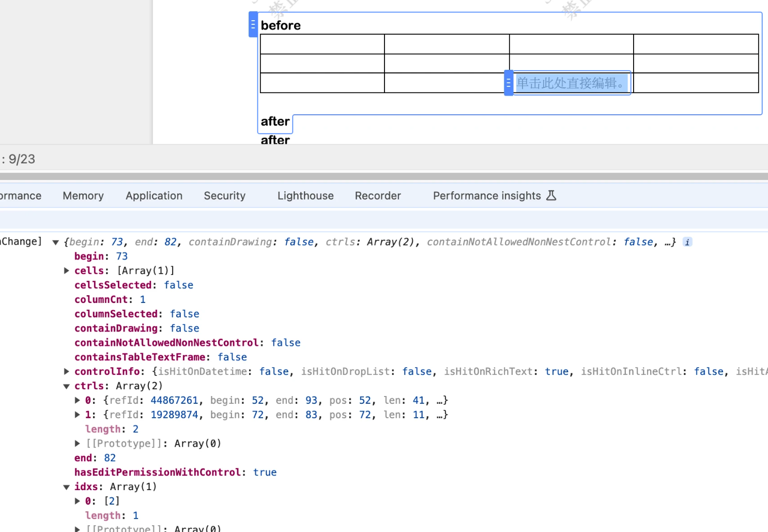Expand ctrls item 0 with refId 44867261

pos(78,400)
